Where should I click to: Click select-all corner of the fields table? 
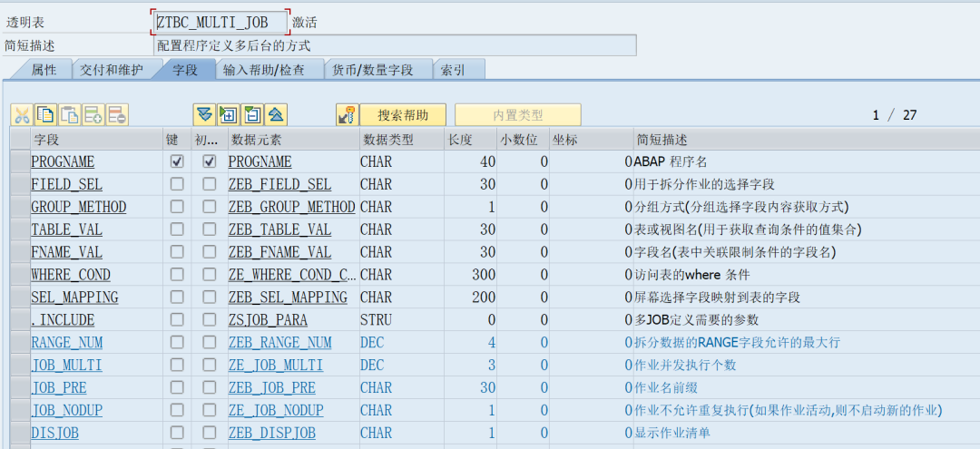coord(21,140)
